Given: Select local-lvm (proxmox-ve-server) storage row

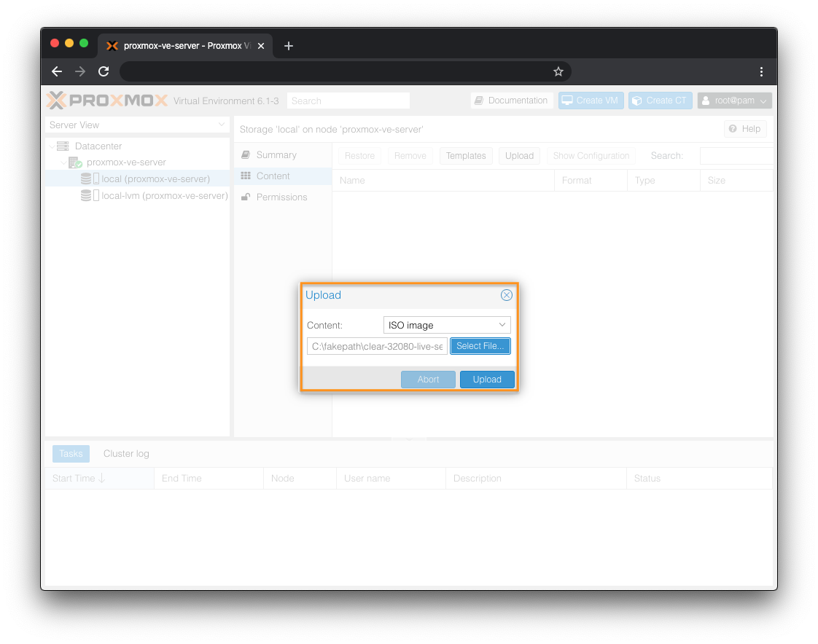Looking at the screenshot, I should click(x=137, y=195).
